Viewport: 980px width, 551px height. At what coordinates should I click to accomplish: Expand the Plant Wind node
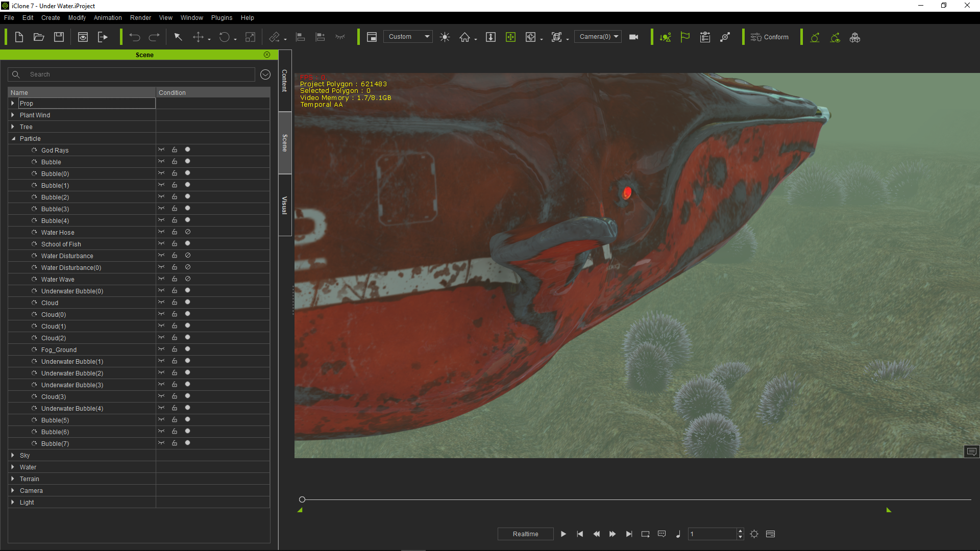point(13,115)
